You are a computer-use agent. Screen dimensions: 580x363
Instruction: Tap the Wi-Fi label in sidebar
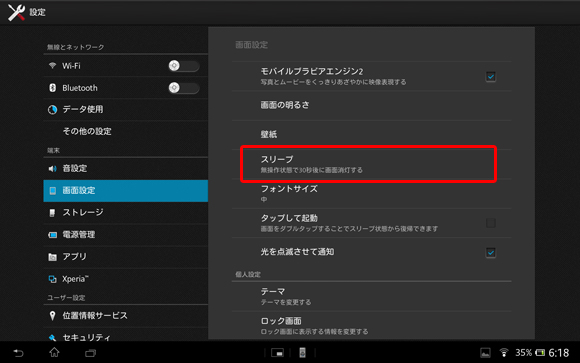pos(71,66)
